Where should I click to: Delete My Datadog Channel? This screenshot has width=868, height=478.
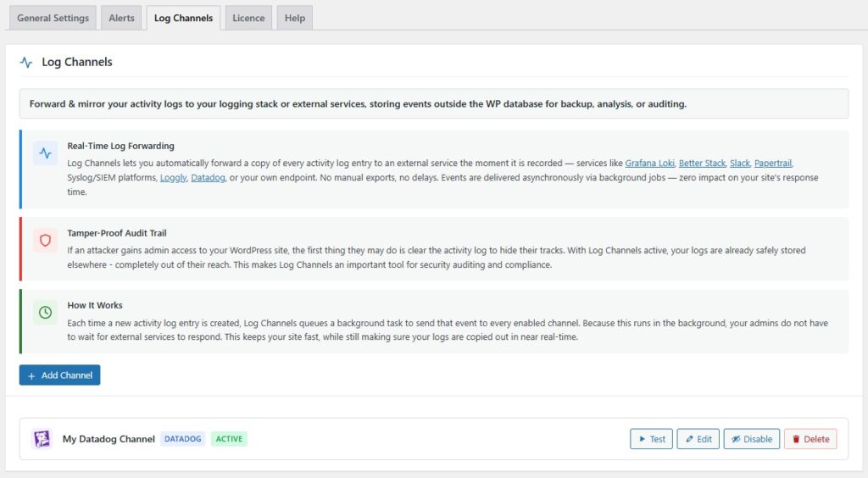pos(810,439)
